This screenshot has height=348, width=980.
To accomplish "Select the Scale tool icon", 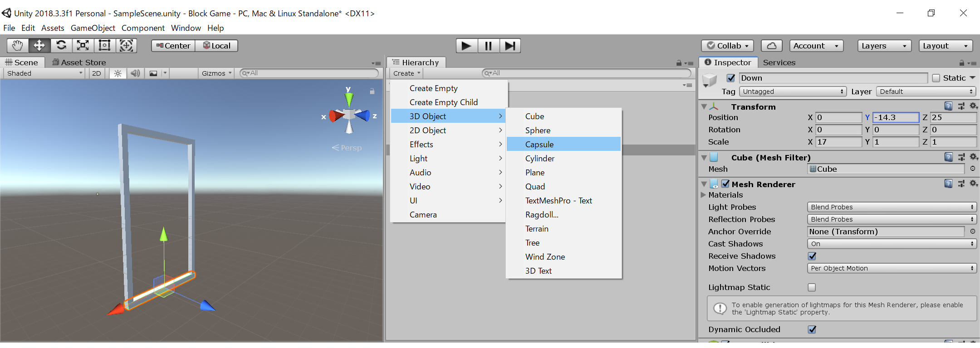I will [x=83, y=46].
